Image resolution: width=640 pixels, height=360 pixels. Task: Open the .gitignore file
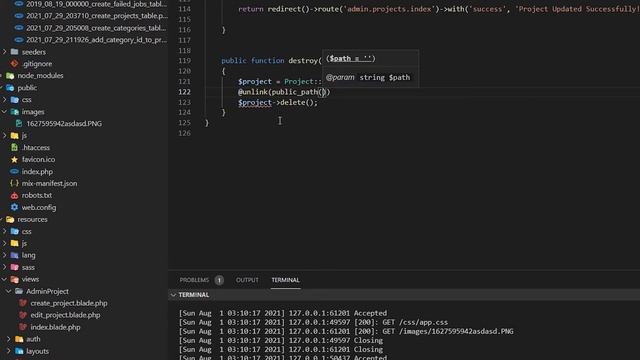click(37, 64)
